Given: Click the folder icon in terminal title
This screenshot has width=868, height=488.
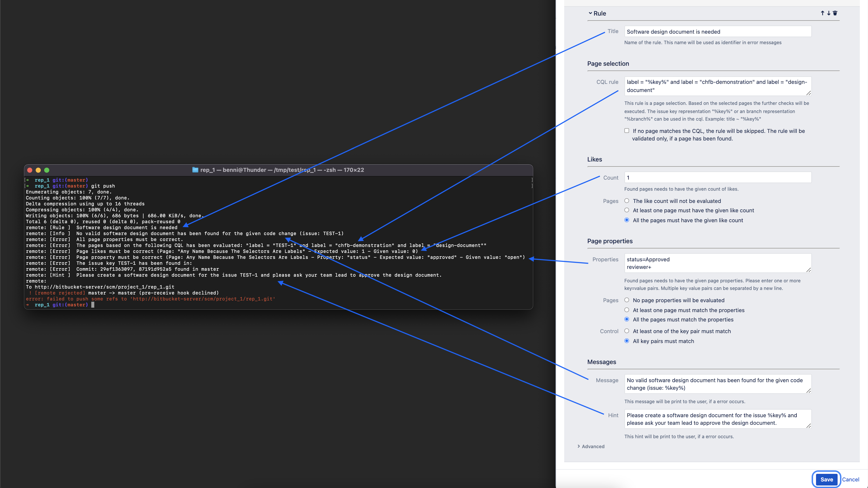Looking at the screenshot, I should (195, 170).
